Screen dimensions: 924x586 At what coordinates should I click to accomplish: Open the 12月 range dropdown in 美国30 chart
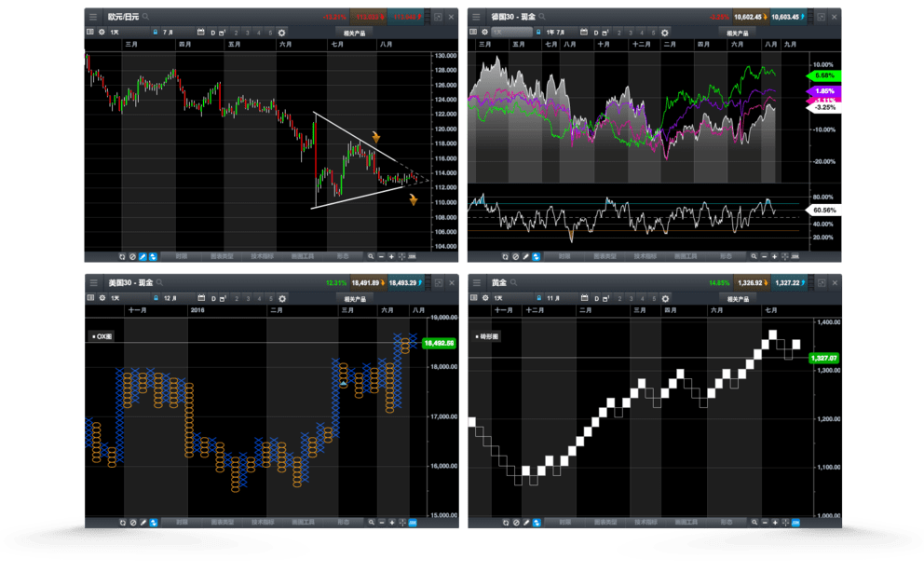177,298
